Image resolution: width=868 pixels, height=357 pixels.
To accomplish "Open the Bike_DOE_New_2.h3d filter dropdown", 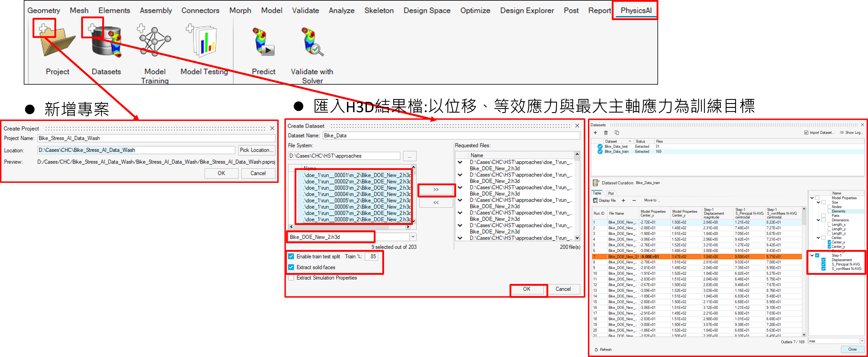I will (413, 237).
